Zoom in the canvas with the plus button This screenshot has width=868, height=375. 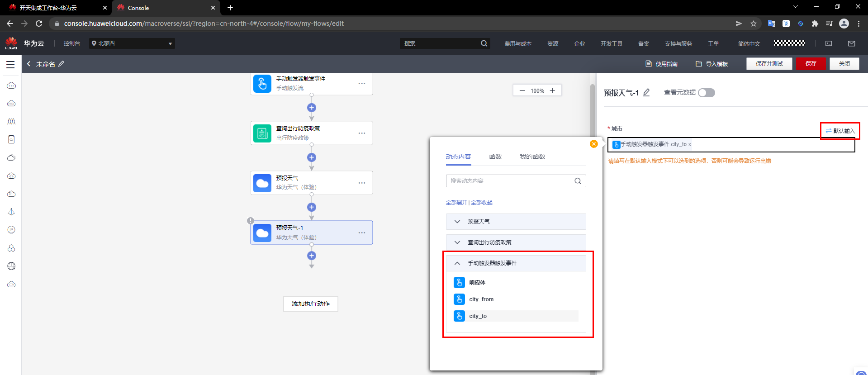pyautogui.click(x=552, y=90)
